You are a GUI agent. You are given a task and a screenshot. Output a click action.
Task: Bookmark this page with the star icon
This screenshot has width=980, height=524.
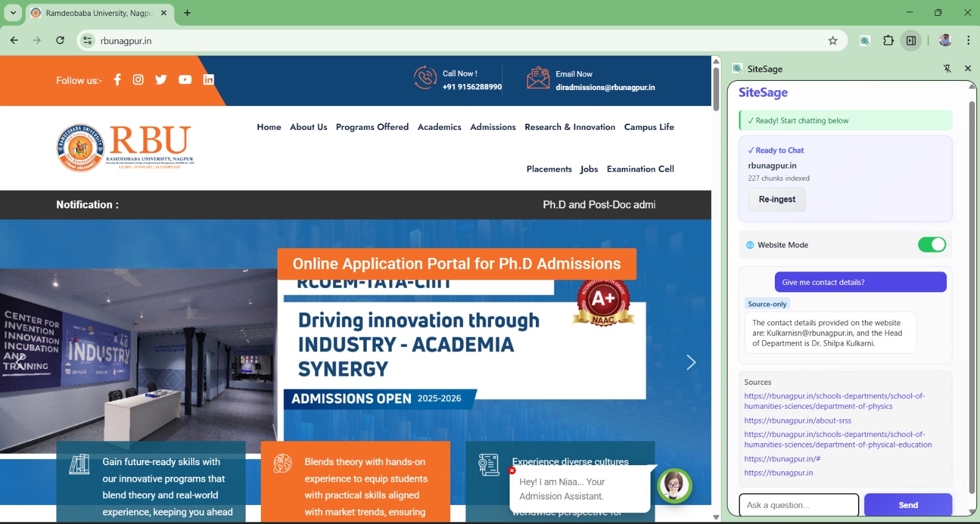pyautogui.click(x=832, y=40)
